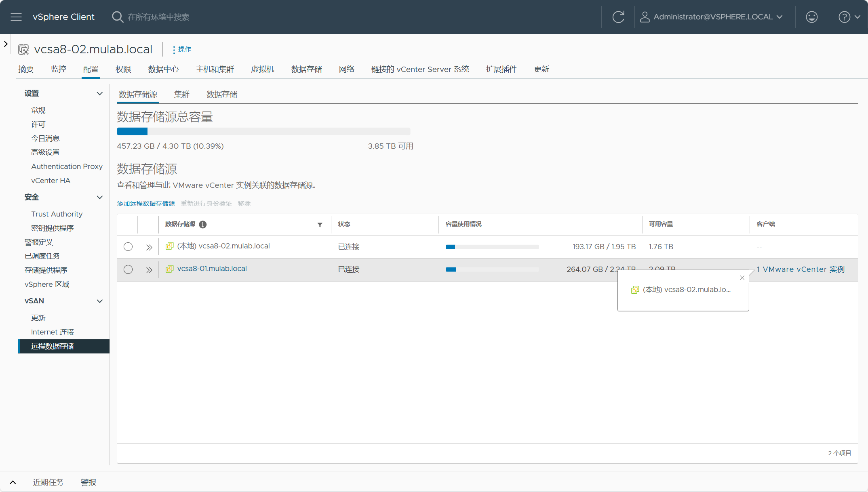Focus the 在所有环境中搜索 search field
Screen dimensions: 868x492
[x=158, y=17]
